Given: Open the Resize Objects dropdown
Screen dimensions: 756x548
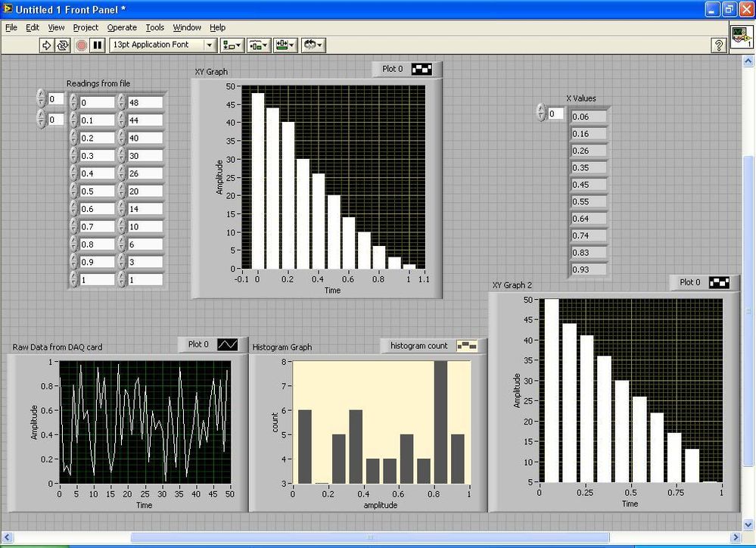Looking at the screenshot, I should click(x=286, y=45).
